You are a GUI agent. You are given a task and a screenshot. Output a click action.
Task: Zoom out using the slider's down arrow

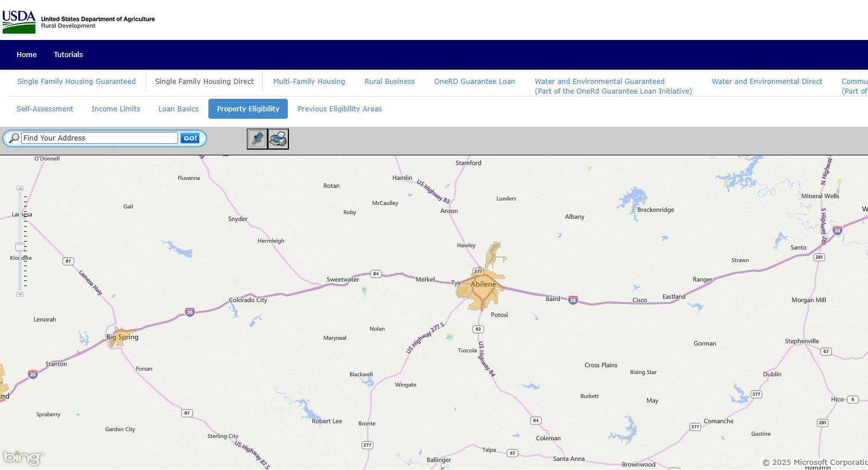tap(20, 294)
